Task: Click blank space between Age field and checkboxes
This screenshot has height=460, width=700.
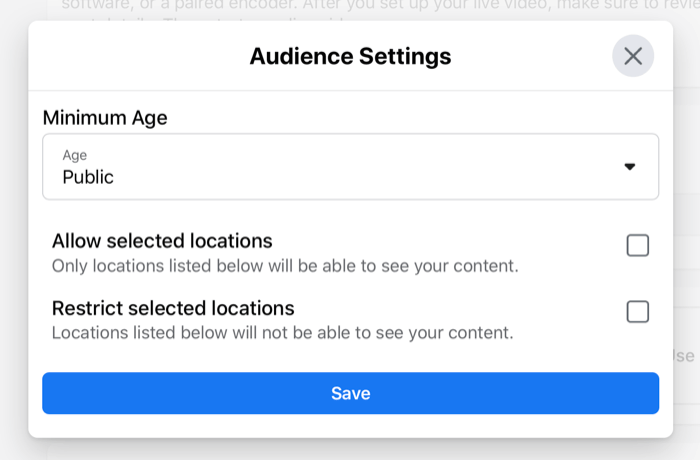Action: pos(350,213)
